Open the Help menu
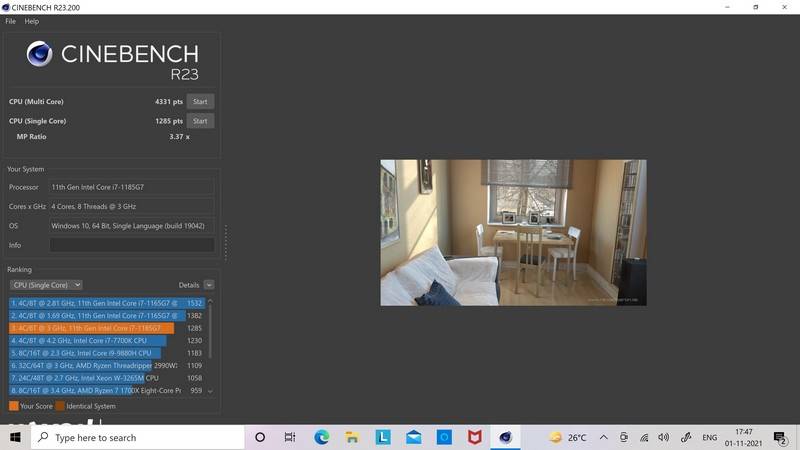Viewport: 800px width, 450px height. coord(32,21)
